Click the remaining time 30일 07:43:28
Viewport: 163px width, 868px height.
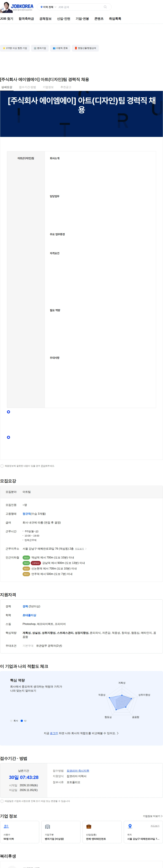(x=24, y=777)
